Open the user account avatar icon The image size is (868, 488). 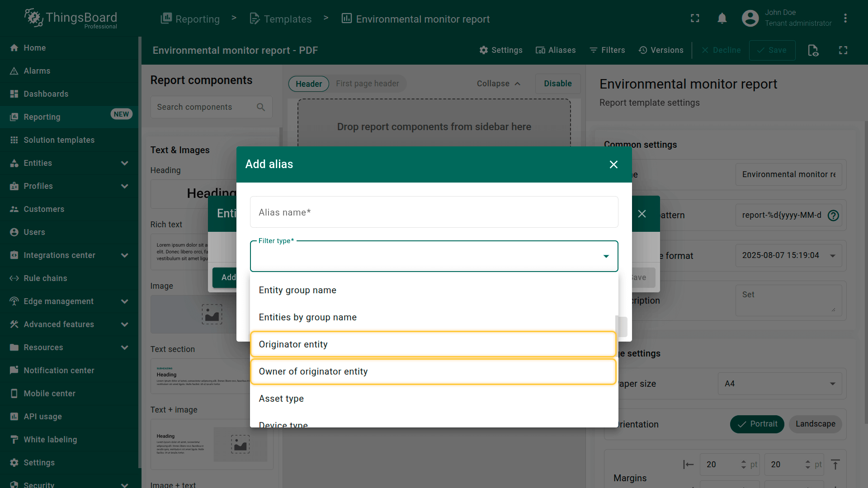750,19
